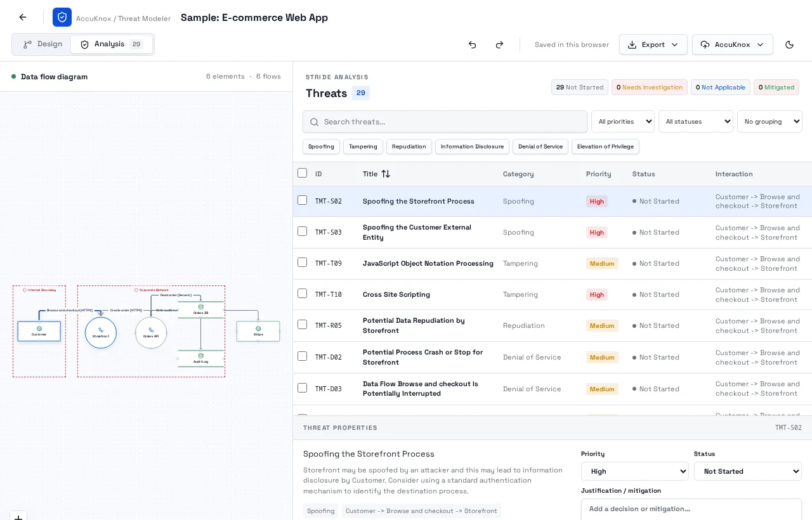Viewport: 812px width, 520px height.
Task: Click the Mitigated badge
Action: (x=776, y=88)
